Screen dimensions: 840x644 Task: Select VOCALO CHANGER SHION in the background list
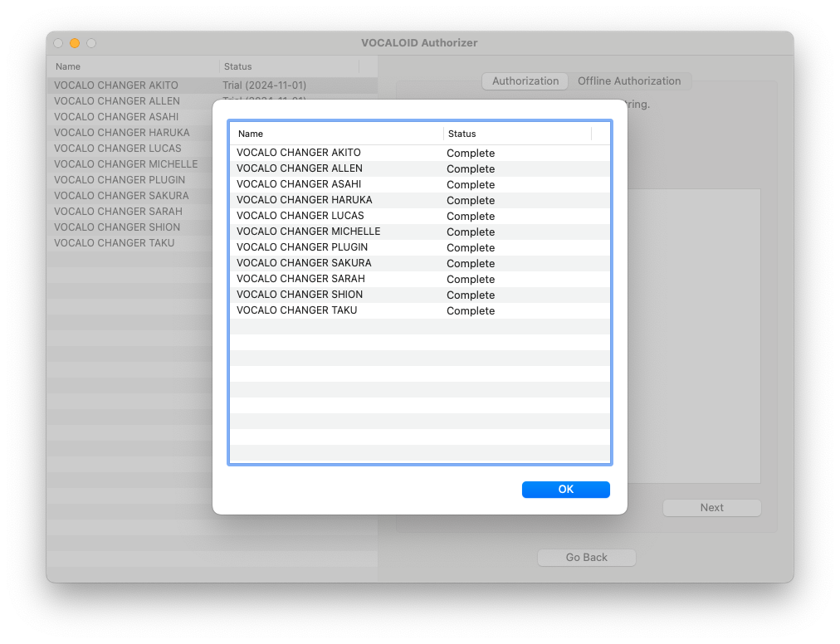pyautogui.click(x=117, y=227)
